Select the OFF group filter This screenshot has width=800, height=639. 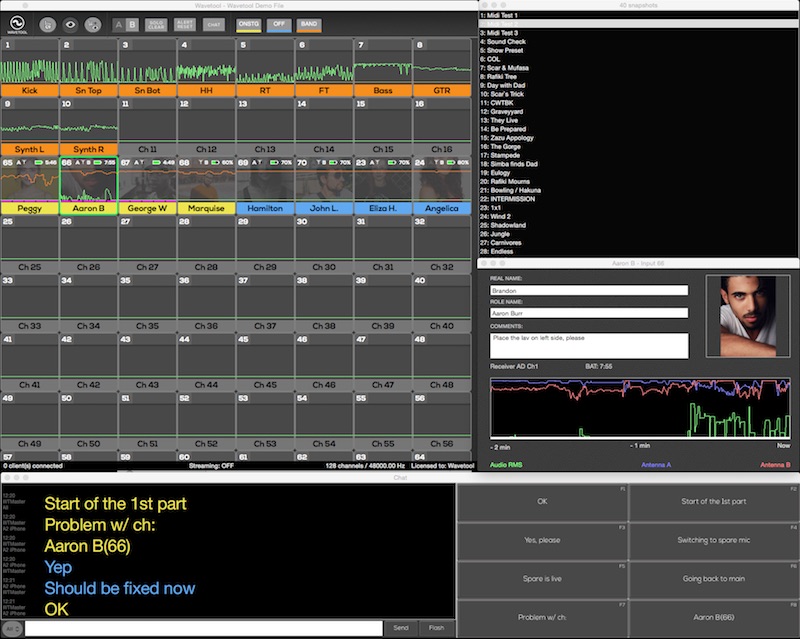(x=279, y=25)
